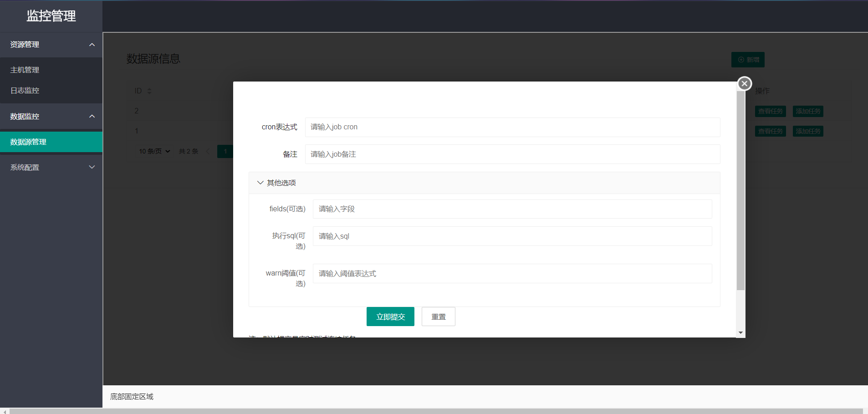Click the 数据源信息 heading
This screenshot has height=414, width=868.
click(153, 59)
